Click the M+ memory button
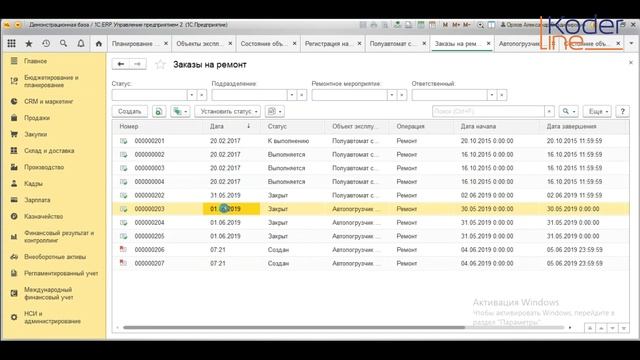640x360 pixels. click(x=456, y=25)
